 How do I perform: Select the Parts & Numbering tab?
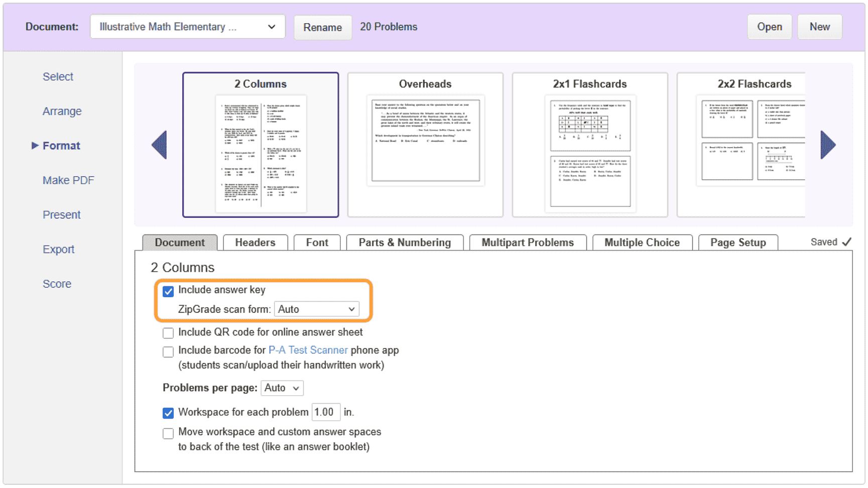click(x=404, y=242)
